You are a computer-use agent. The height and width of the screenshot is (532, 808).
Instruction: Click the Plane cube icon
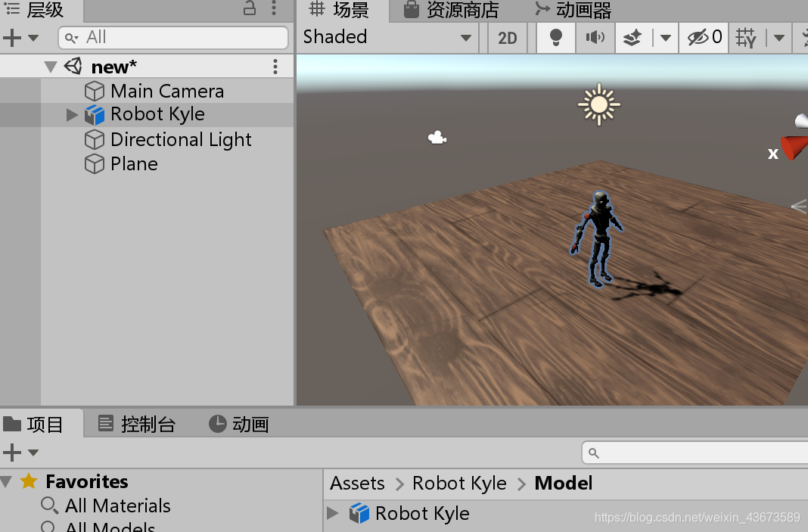click(95, 164)
